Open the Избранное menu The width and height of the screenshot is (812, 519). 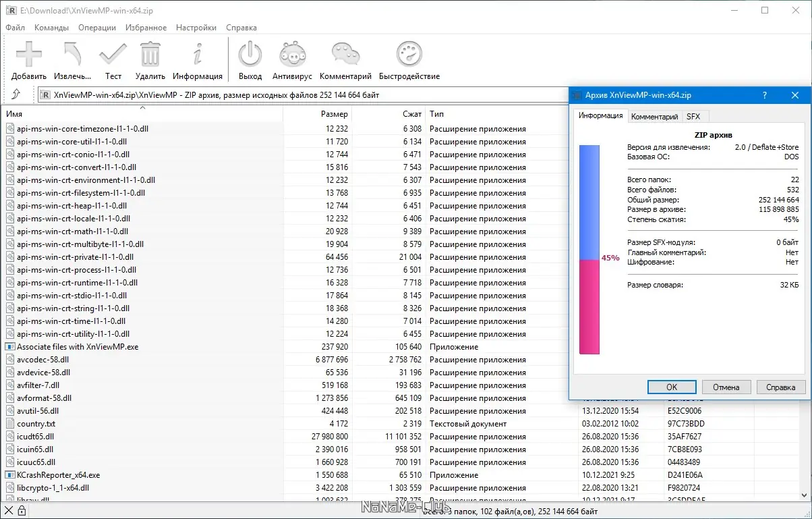tap(146, 28)
